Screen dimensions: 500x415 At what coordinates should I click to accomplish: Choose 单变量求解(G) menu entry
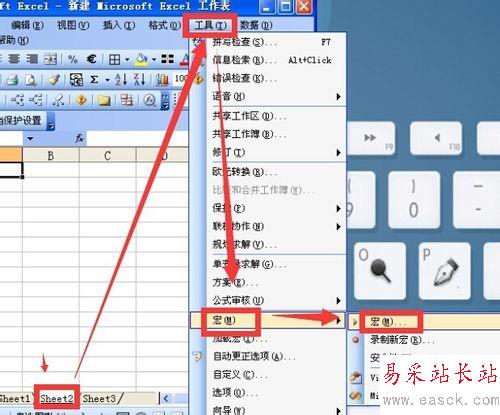tap(268, 264)
